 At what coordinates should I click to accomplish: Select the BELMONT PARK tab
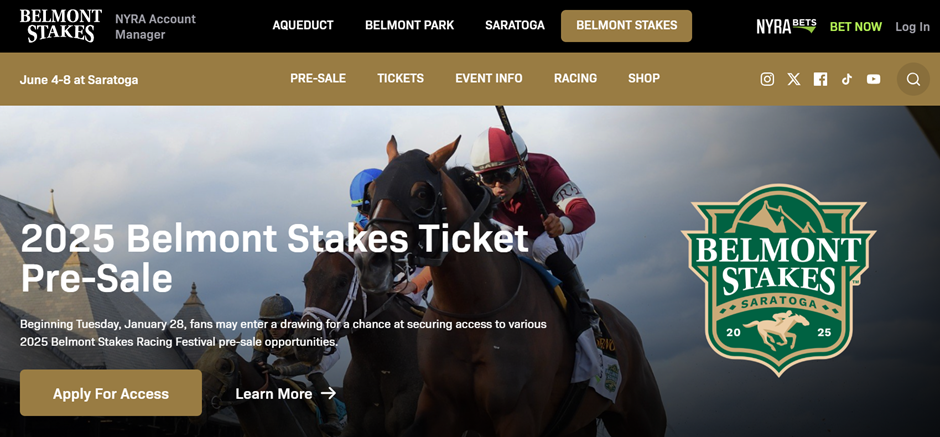(x=409, y=26)
